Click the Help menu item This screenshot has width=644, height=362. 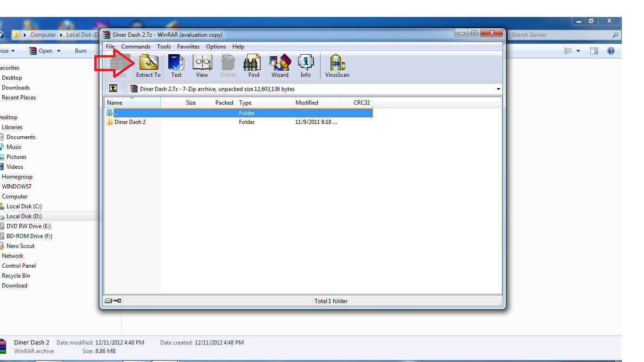[x=238, y=46]
